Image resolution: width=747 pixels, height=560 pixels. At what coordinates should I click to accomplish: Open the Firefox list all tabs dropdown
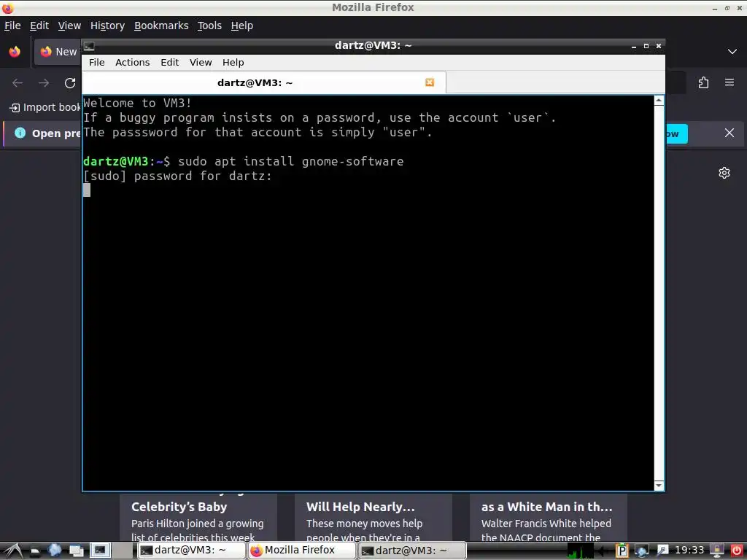click(732, 52)
